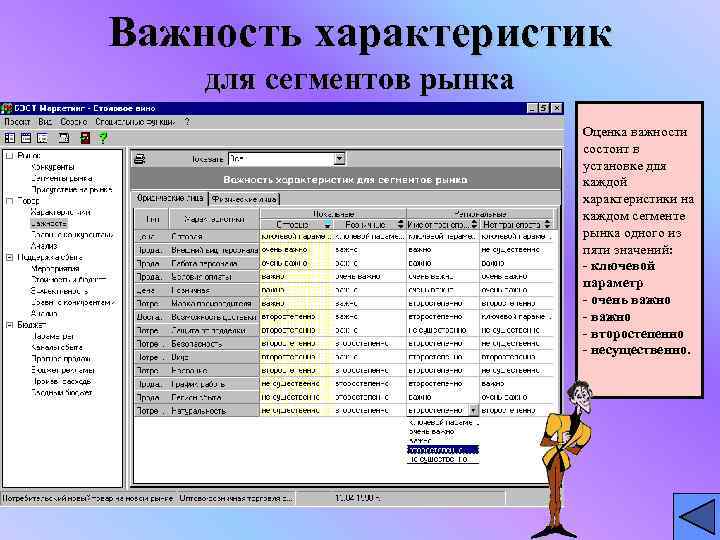Open the Сервис menu
The height and width of the screenshot is (540, 720).
coord(73,122)
